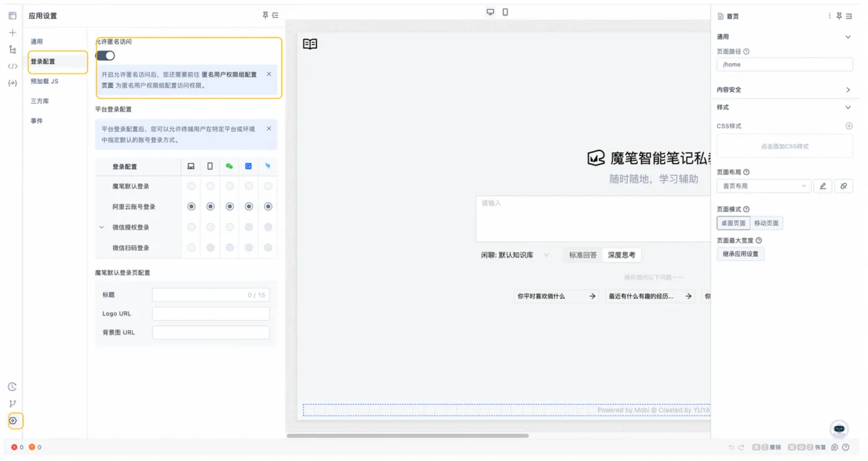Pin the 首页 properties panel
The height and width of the screenshot is (461, 868).
839,16
